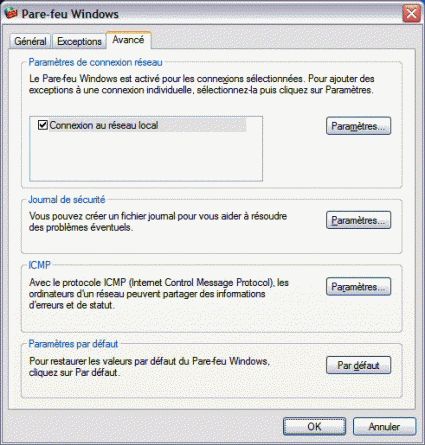Click empty area in the connections list box
The image size is (425, 445).
pos(146,157)
